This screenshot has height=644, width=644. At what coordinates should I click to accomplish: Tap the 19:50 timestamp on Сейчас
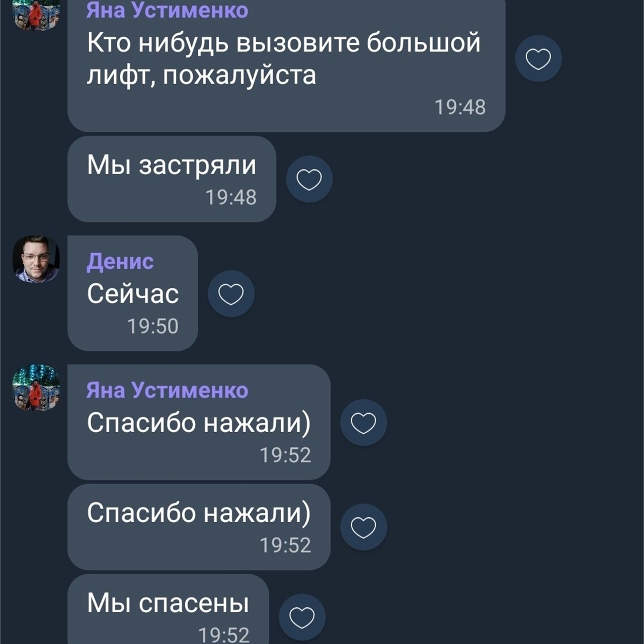point(152,326)
